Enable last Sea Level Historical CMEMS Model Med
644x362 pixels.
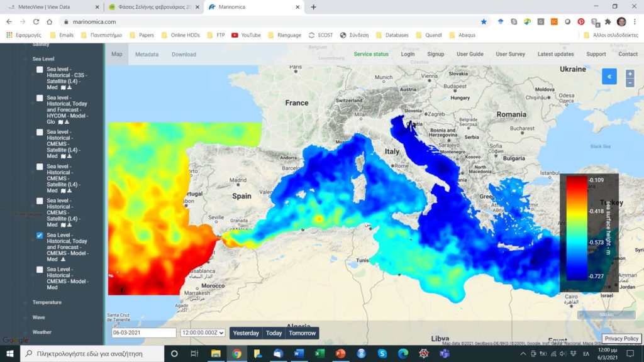(40, 270)
